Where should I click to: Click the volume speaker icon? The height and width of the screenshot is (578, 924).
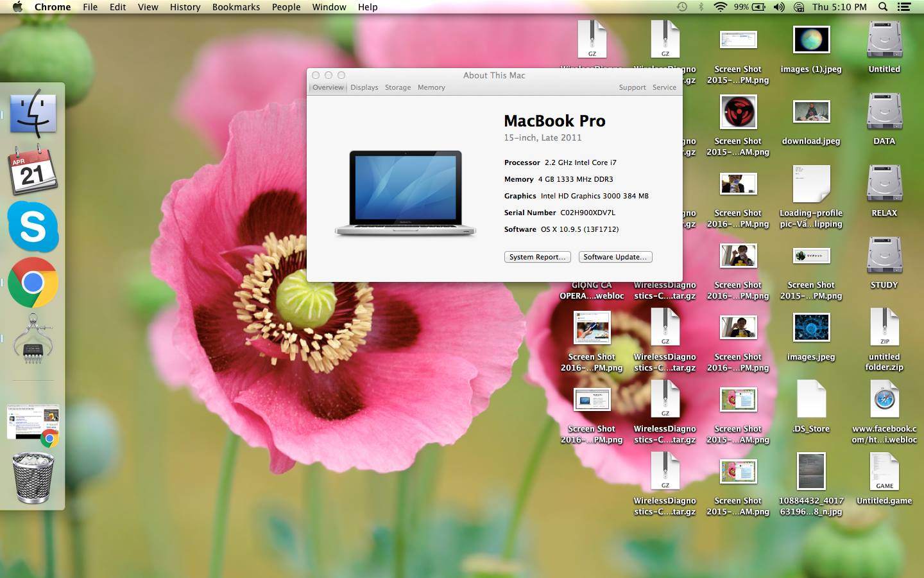pos(778,7)
